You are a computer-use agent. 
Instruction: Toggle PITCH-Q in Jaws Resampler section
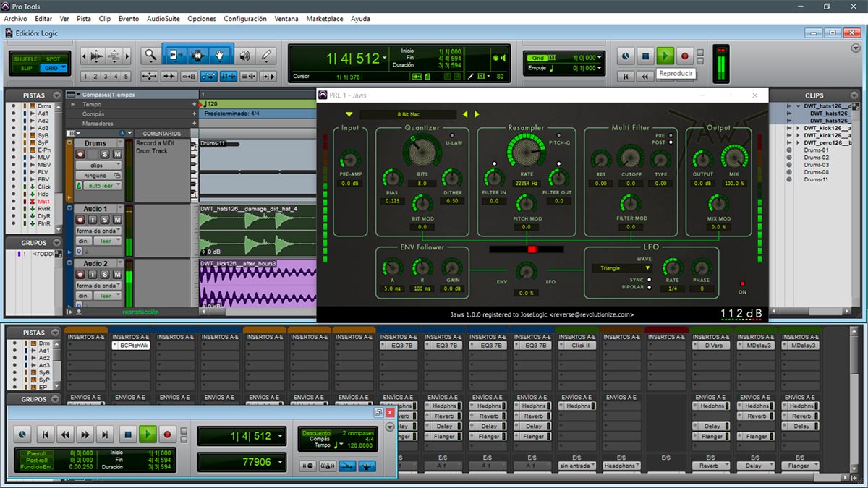pyautogui.click(x=559, y=135)
